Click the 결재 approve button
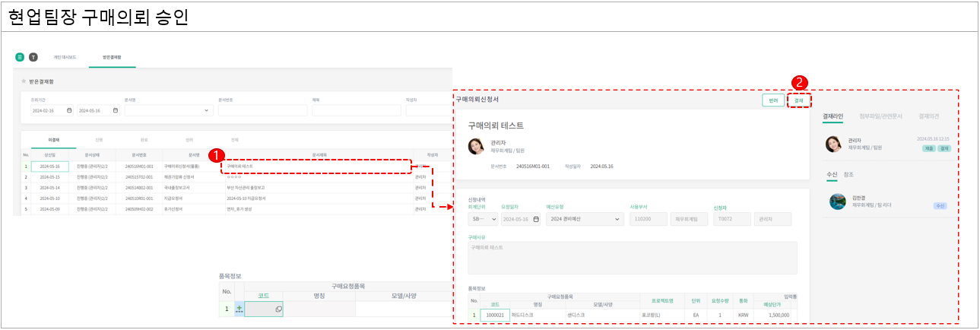The height and width of the screenshot is (330, 980). tap(798, 100)
